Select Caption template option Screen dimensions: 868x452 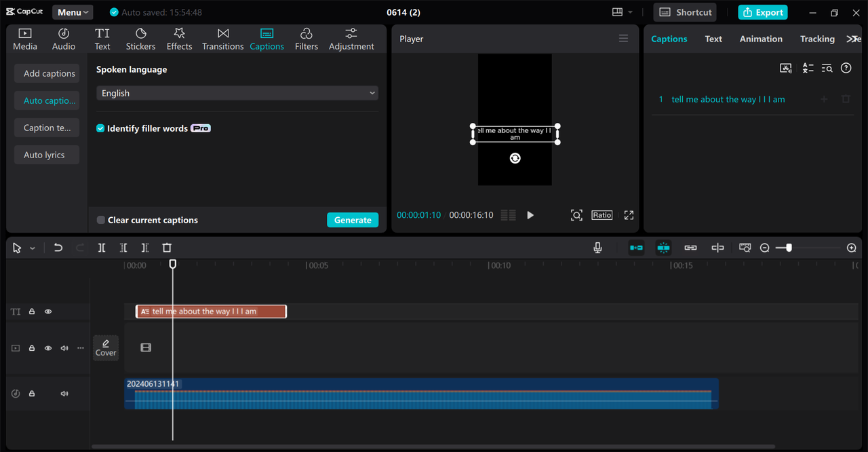pos(47,128)
